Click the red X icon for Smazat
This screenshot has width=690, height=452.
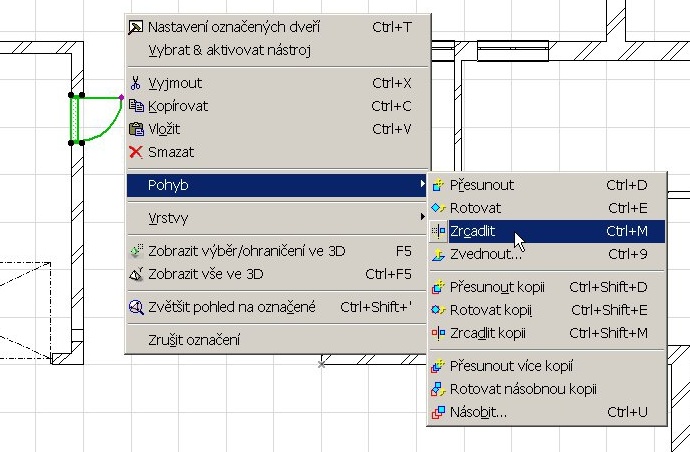tap(136, 152)
